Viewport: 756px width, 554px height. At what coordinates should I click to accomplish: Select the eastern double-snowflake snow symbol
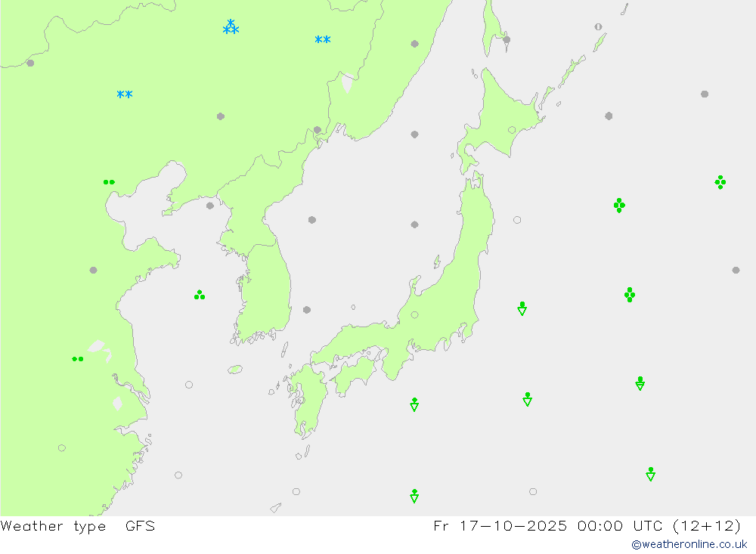[323, 39]
